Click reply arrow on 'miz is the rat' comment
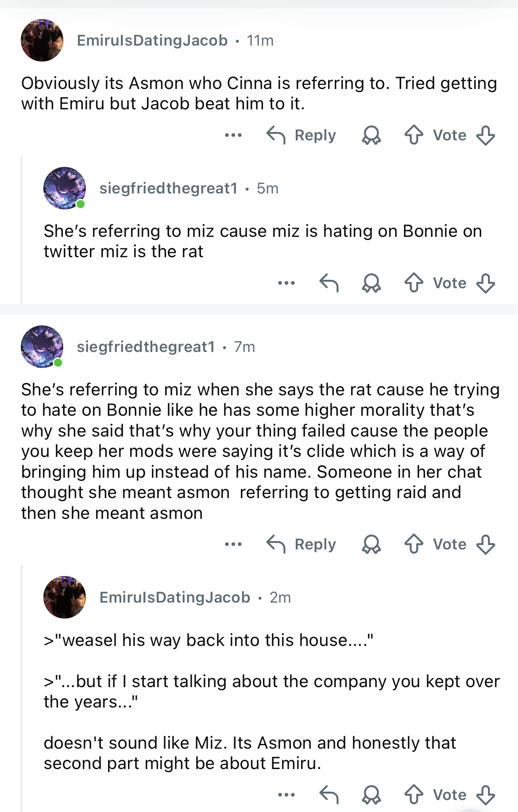The width and height of the screenshot is (518, 812). pos(329,283)
